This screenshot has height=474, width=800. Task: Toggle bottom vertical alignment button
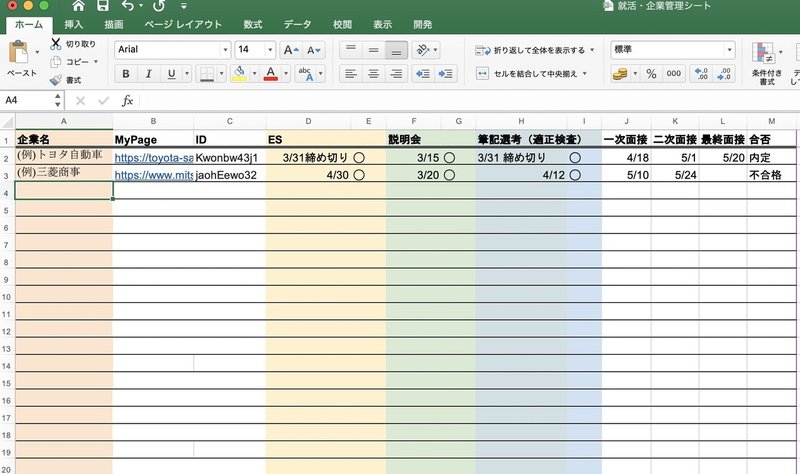[x=396, y=50]
